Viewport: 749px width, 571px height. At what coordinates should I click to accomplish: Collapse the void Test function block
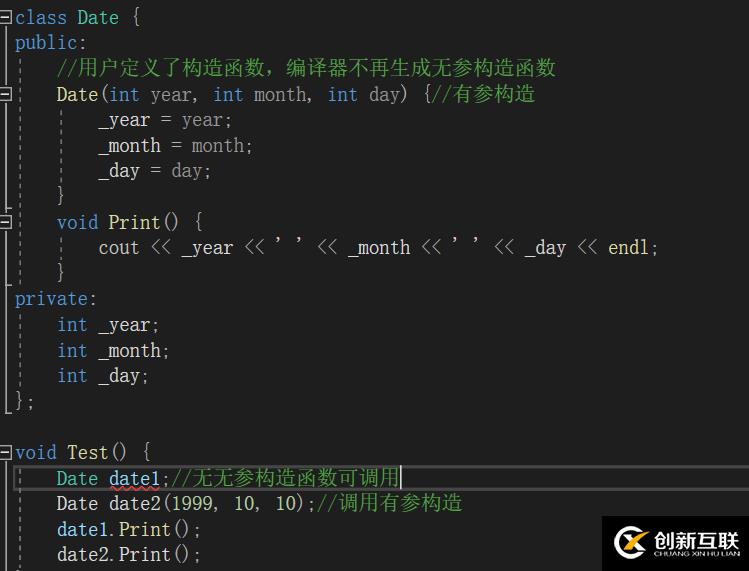5,452
